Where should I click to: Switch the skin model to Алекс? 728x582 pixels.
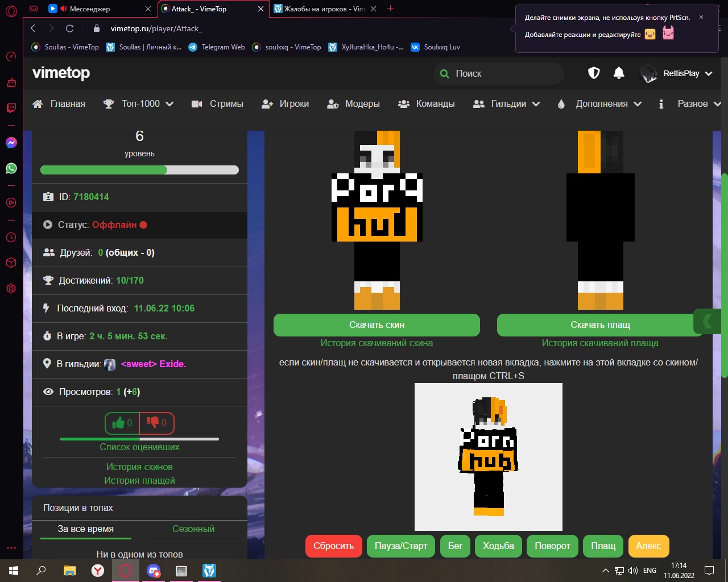(648, 546)
